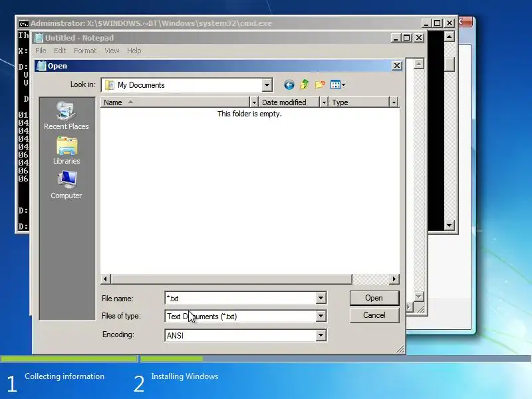Click the Notepad title bar icon
The height and width of the screenshot is (399, 532).
[x=39, y=38]
